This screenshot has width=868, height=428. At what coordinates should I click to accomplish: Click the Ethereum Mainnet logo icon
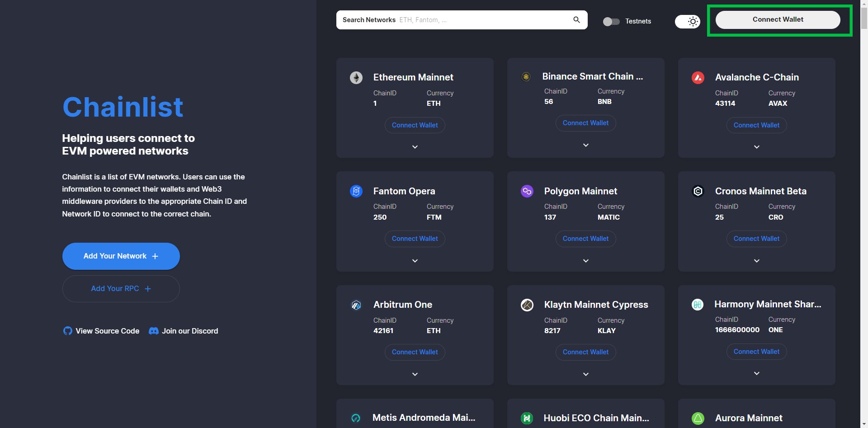[356, 78]
